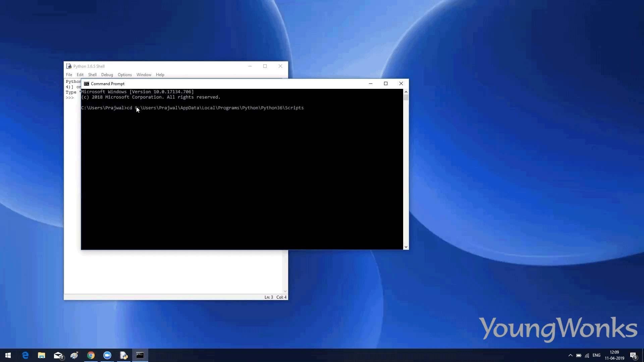Show hidden system tray icons

tap(570, 355)
